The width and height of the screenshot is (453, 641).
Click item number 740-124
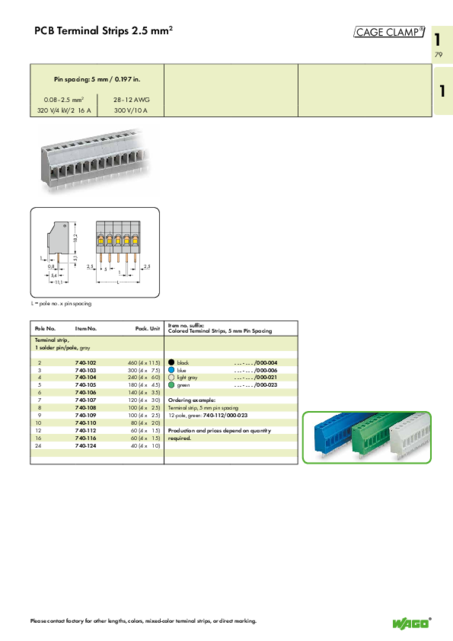[85, 446]
